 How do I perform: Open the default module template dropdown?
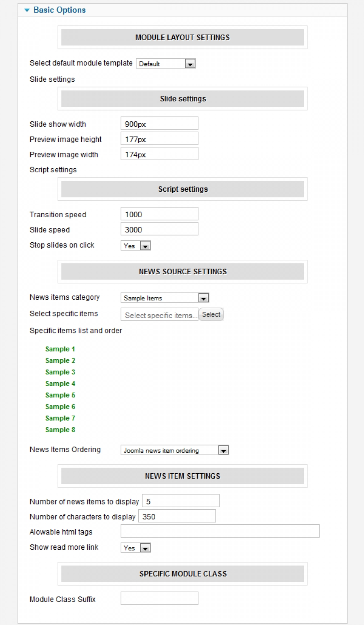(x=166, y=64)
